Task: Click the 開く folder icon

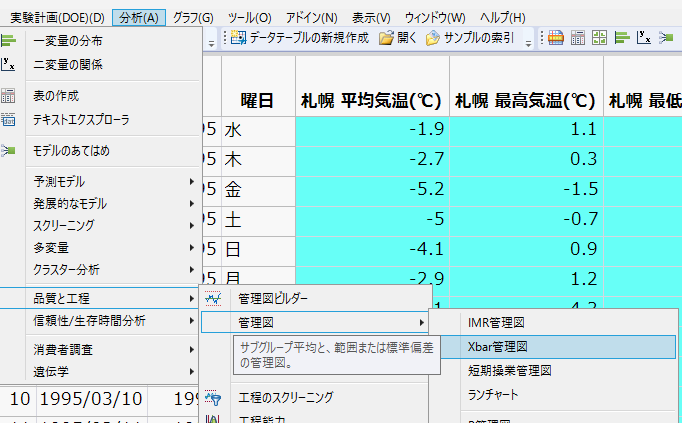Action: click(x=386, y=38)
